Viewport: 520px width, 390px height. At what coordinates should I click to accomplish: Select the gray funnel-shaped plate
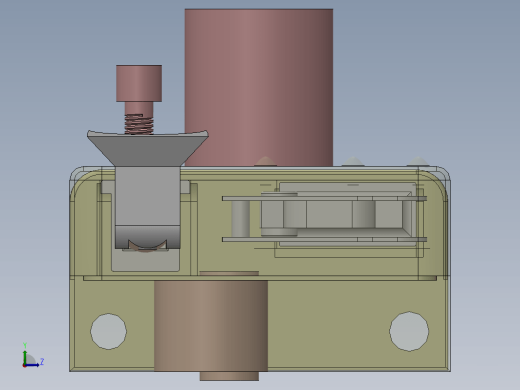(148, 148)
